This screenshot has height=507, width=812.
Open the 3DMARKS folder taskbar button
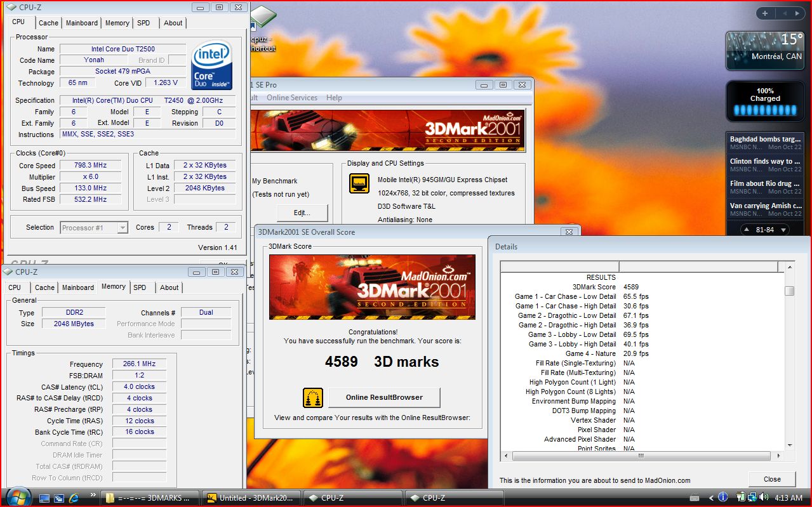click(x=150, y=498)
